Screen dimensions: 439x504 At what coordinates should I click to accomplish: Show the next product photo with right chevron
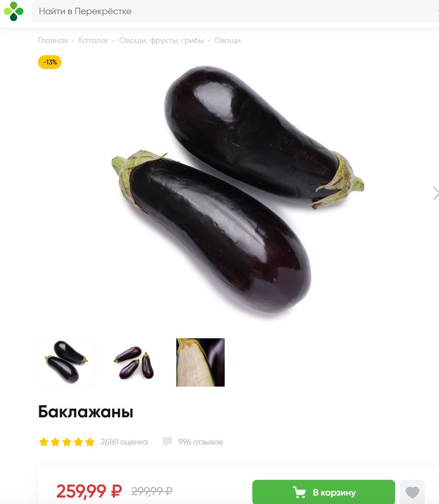(436, 193)
